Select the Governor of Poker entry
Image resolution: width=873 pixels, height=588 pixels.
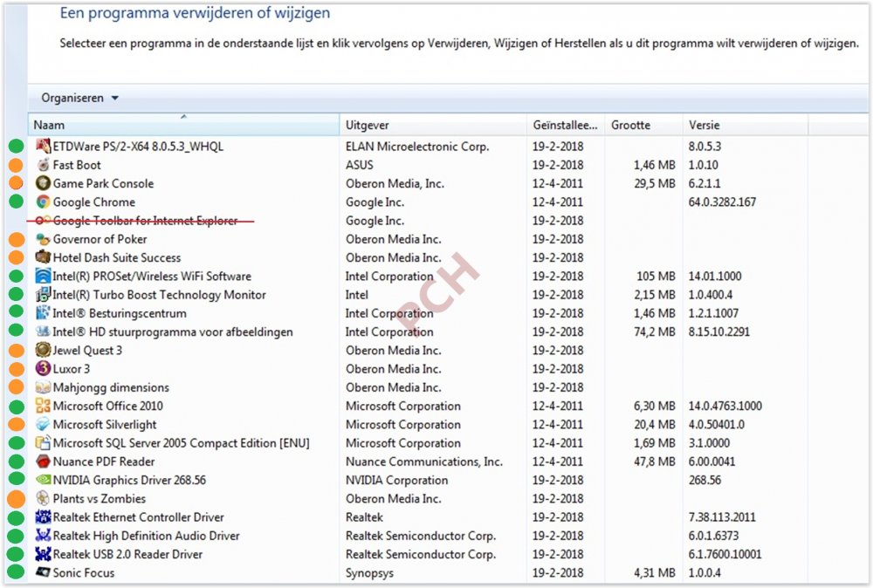pyautogui.click(x=100, y=239)
